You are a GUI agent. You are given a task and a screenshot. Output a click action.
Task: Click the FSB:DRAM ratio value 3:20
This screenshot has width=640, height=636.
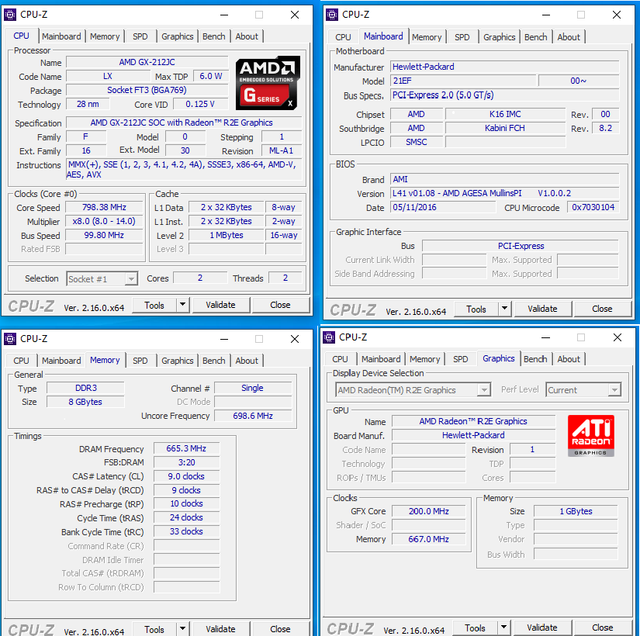click(x=186, y=463)
